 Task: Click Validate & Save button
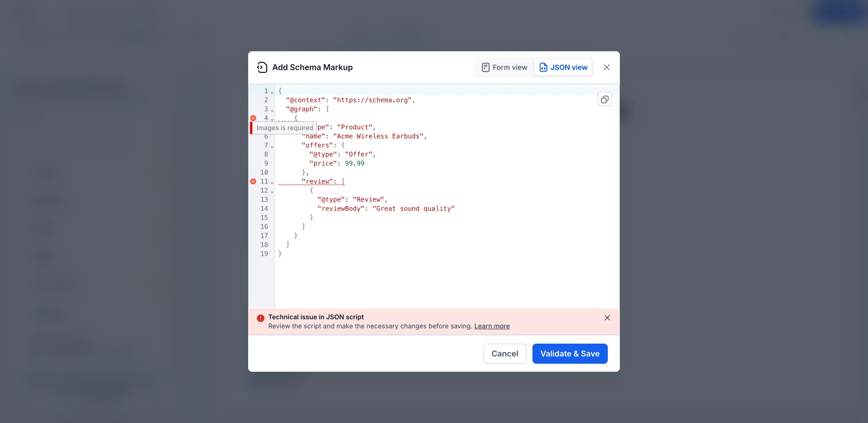point(570,354)
